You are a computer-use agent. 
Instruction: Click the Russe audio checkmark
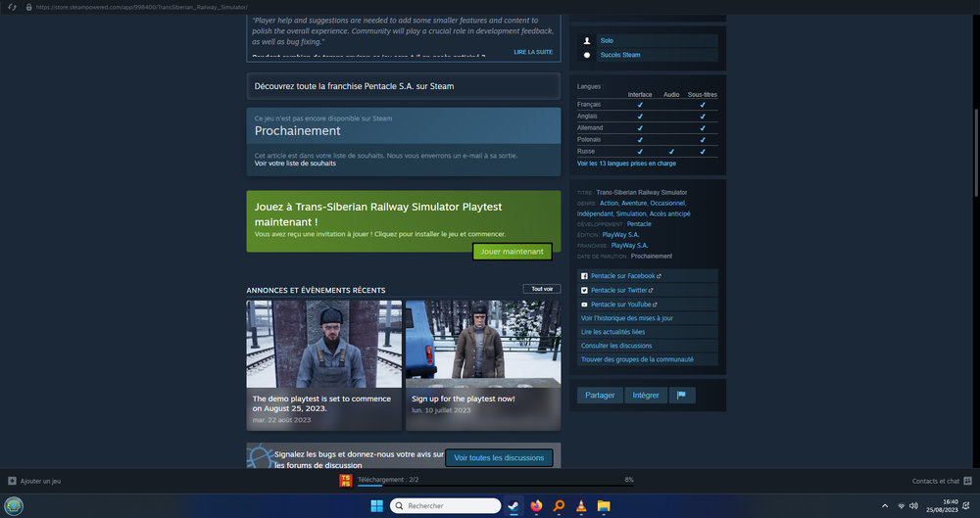click(x=671, y=151)
